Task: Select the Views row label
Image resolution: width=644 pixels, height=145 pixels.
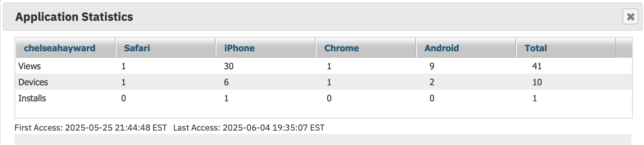Action: [30, 66]
